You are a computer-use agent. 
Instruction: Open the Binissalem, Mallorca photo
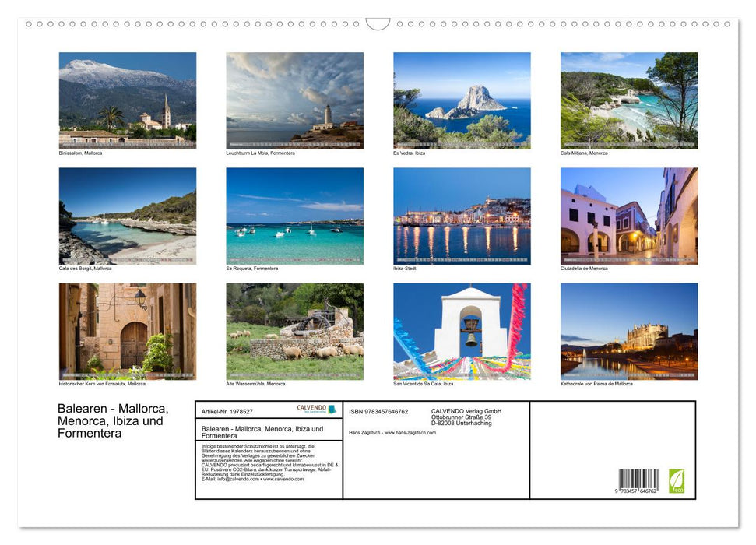(x=127, y=100)
